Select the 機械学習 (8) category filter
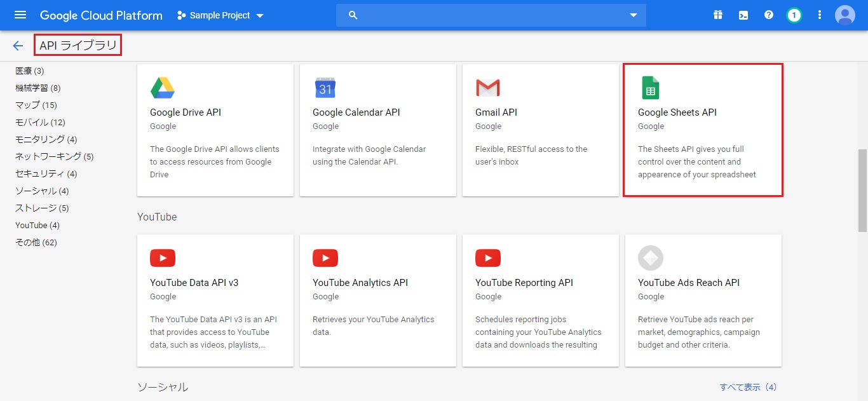Screen dimensions: 868x401 point(38,88)
